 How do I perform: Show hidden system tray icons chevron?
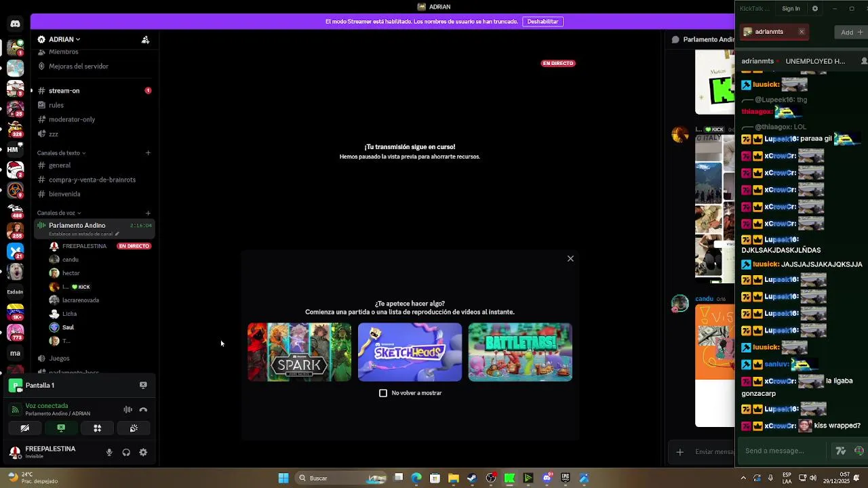[x=743, y=478]
